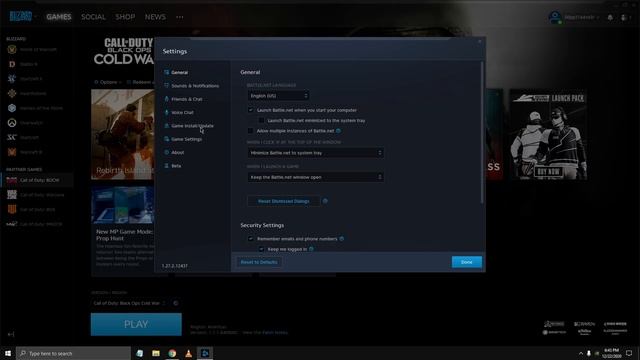
Task: Select the Hearthstone game icon
Action: click(12, 93)
